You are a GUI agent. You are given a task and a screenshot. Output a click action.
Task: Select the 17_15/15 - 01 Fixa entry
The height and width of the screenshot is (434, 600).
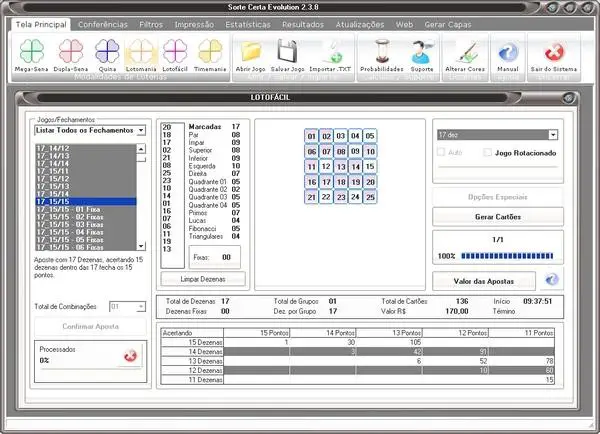(x=86, y=209)
